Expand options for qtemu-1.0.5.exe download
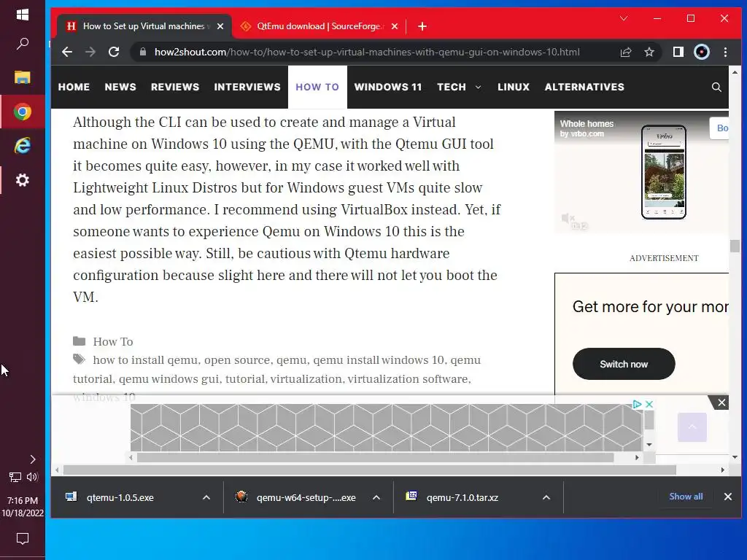The width and height of the screenshot is (747, 560). click(206, 497)
